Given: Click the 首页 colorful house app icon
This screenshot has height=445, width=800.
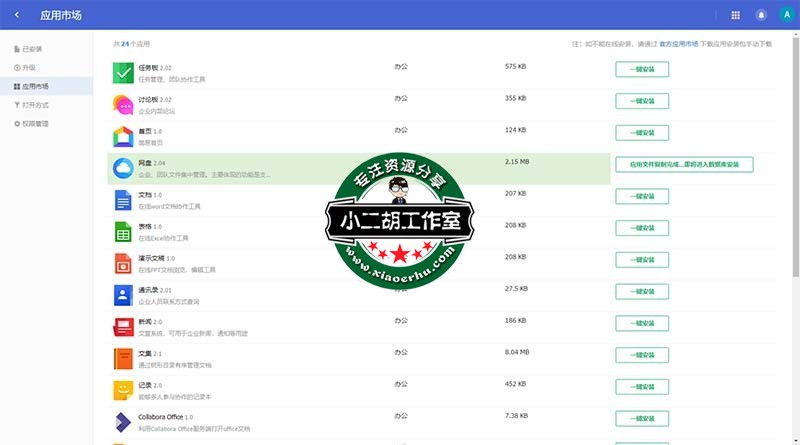Looking at the screenshot, I should [123, 136].
